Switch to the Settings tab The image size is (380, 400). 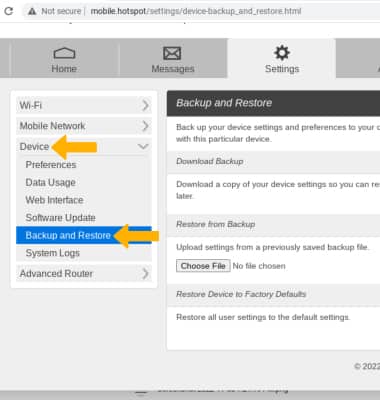(x=282, y=59)
